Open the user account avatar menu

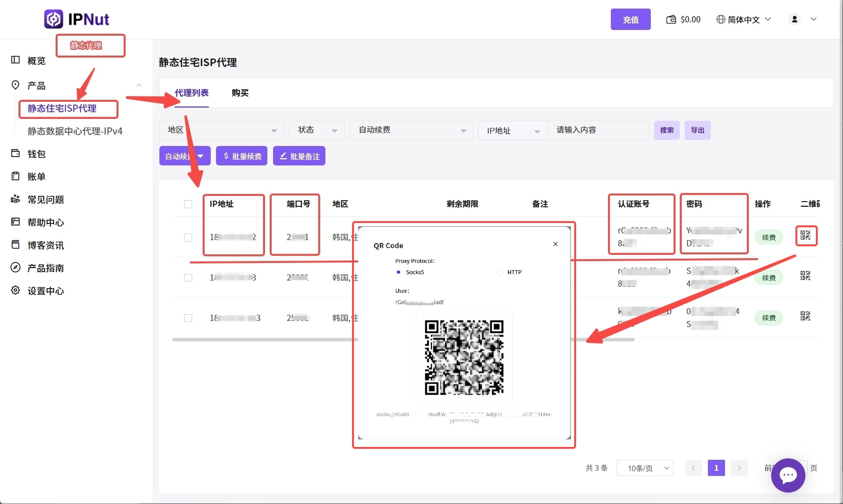(795, 19)
